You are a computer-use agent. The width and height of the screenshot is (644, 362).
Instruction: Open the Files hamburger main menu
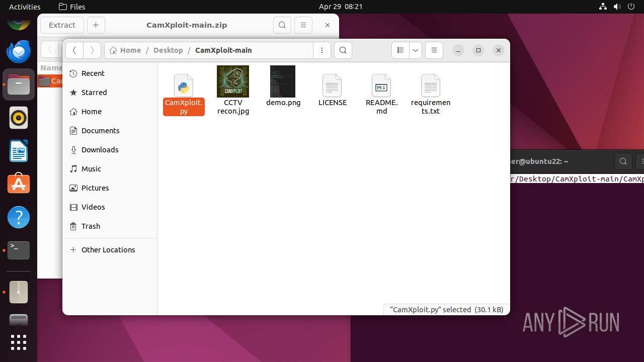(x=434, y=50)
